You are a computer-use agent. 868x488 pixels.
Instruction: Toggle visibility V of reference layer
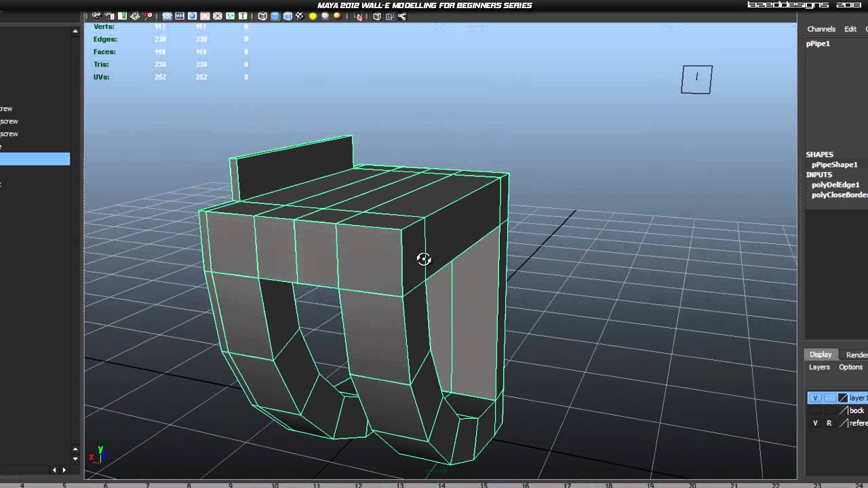pyautogui.click(x=815, y=423)
